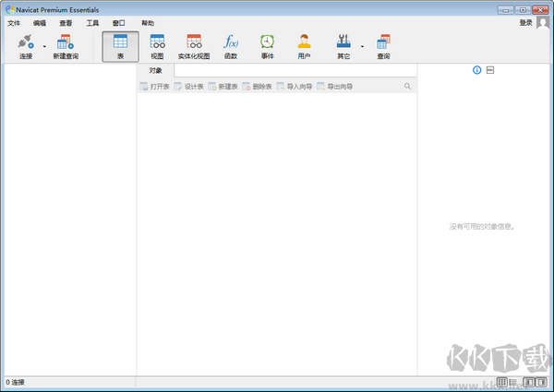
Task: Expand the 连接 dropdown arrow
Action: pos(44,46)
